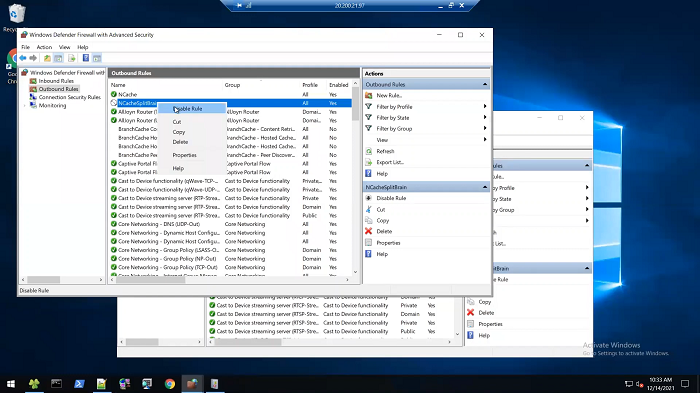Click the Refresh icon in Actions pane
Viewport: 700px width, 393px height.
(369, 151)
